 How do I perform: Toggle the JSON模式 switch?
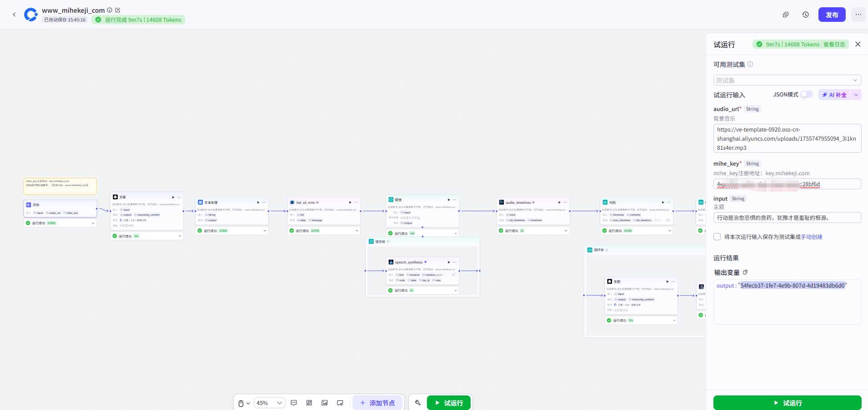[806, 95]
